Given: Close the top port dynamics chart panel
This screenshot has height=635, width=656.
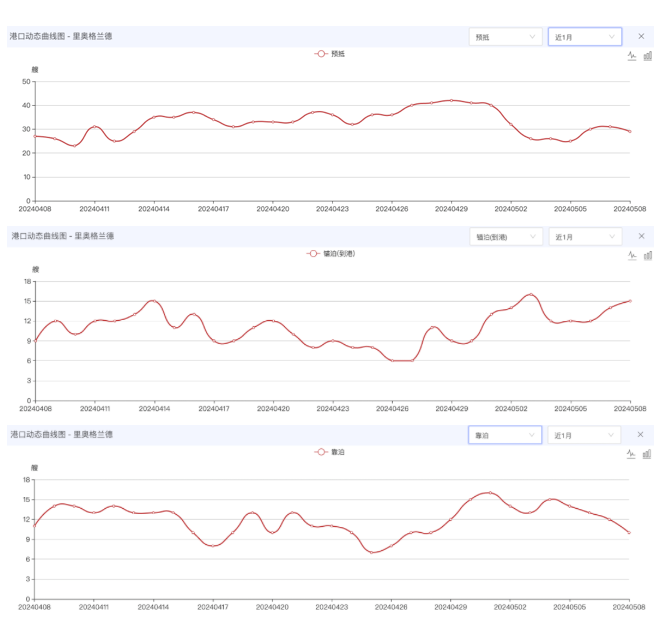Looking at the screenshot, I should click(641, 36).
